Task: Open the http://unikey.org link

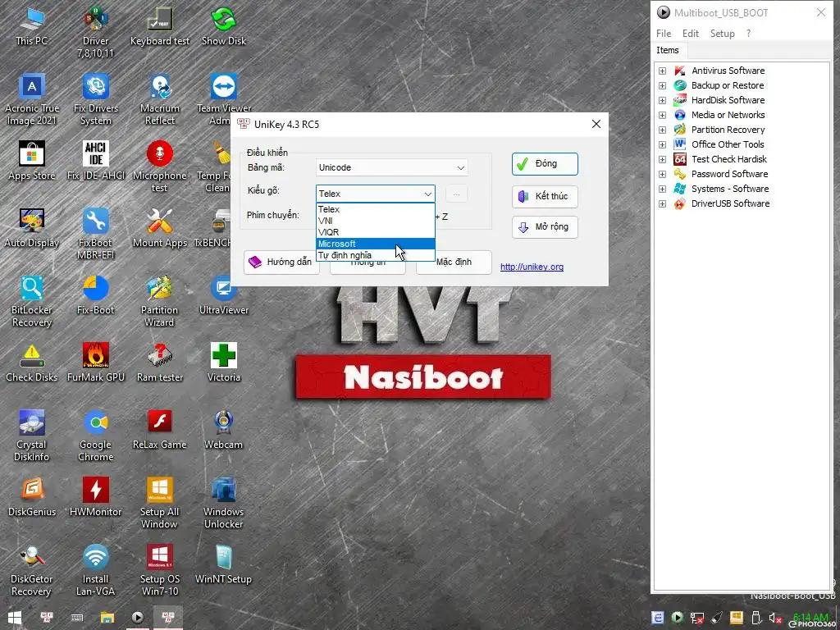Action: tap(532, 267)
